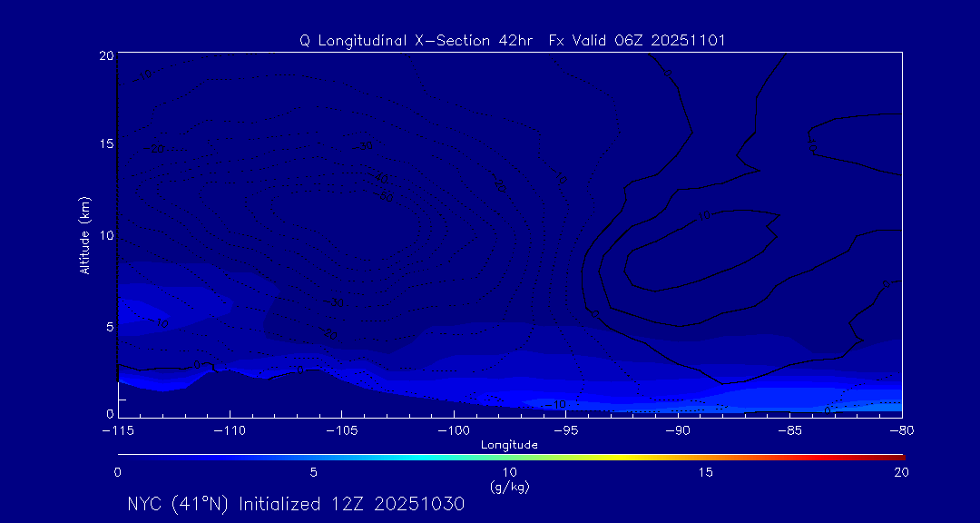Click the -105 longitude tick label
This screenshot has width=980, height=523.
point(341,431)
